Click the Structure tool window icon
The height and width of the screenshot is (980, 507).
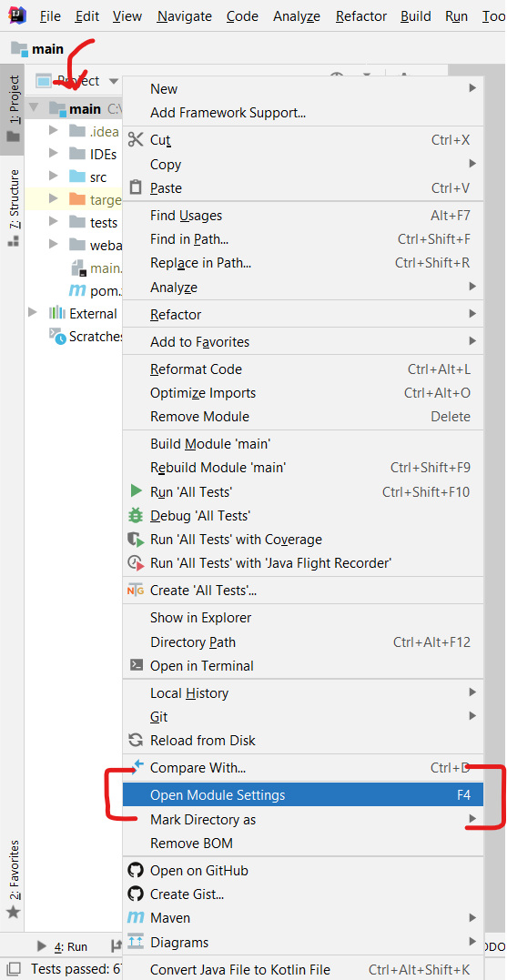[13, 240]
